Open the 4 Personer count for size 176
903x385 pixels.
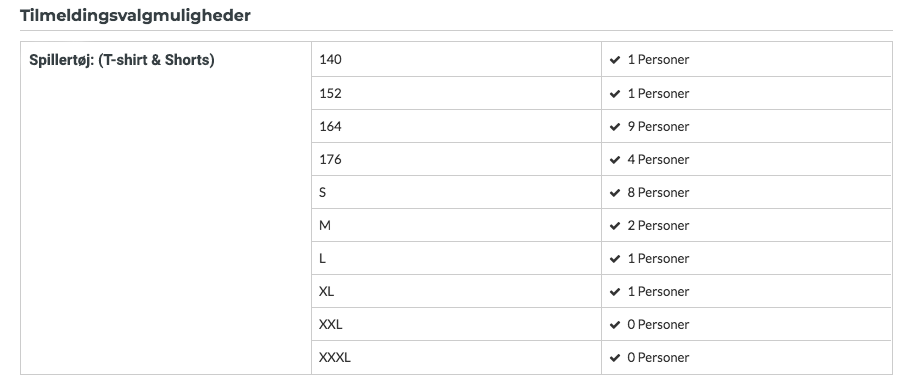(x=658, y=159)
